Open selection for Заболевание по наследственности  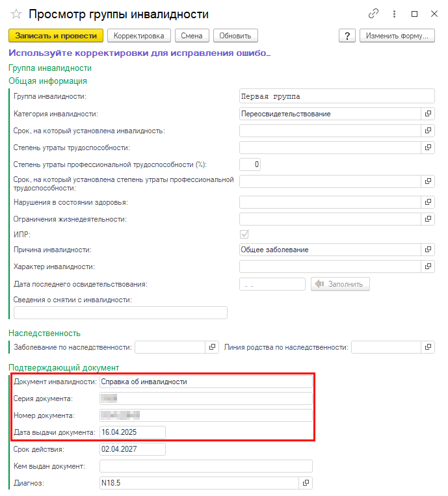click(x=212, y=347)
